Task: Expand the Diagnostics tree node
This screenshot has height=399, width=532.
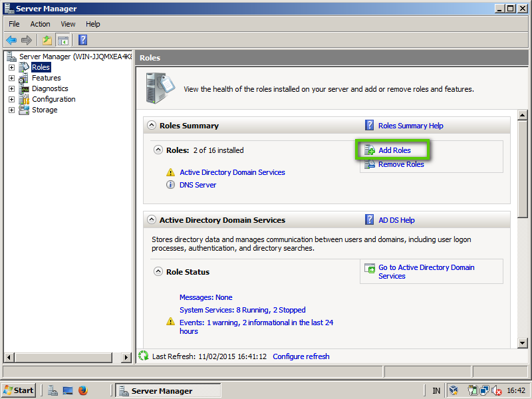Action: [11, 88]
